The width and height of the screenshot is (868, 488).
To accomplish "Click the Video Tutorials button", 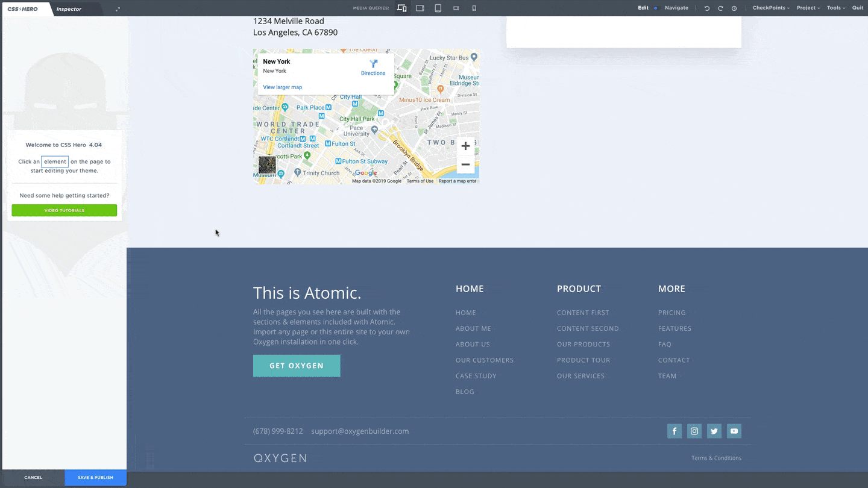I will click(64, 210).
